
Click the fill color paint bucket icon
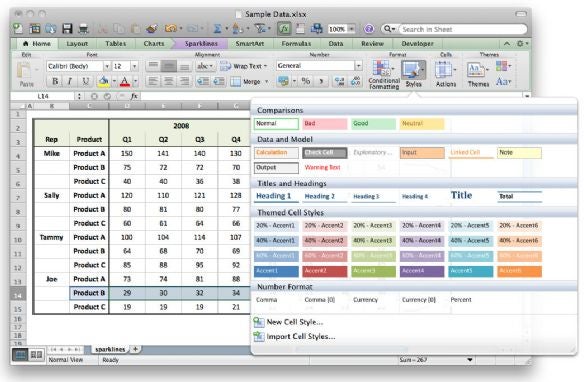104,81
